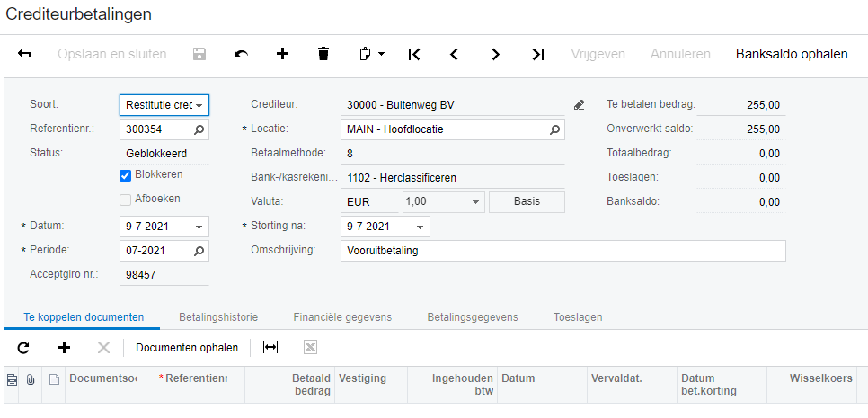
Task: Edit Crediteur with pencil icon
Action: pos(580,105)
